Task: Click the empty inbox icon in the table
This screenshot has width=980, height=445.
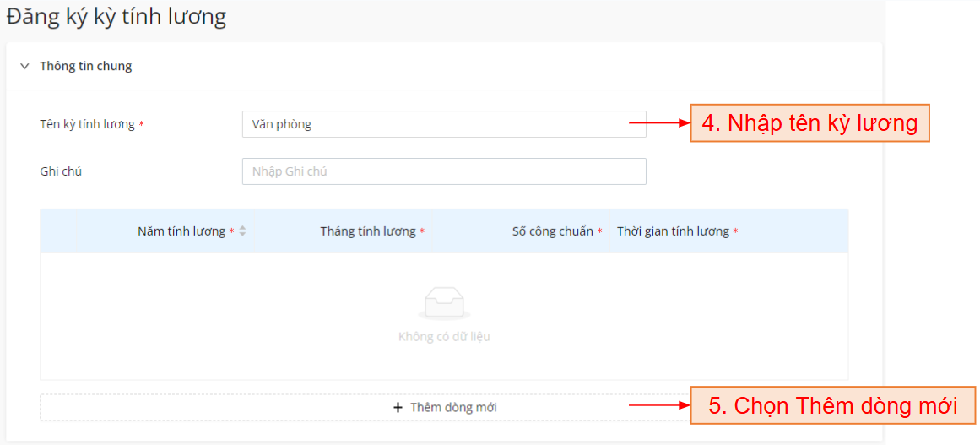Action: click(x=444, y=303)
